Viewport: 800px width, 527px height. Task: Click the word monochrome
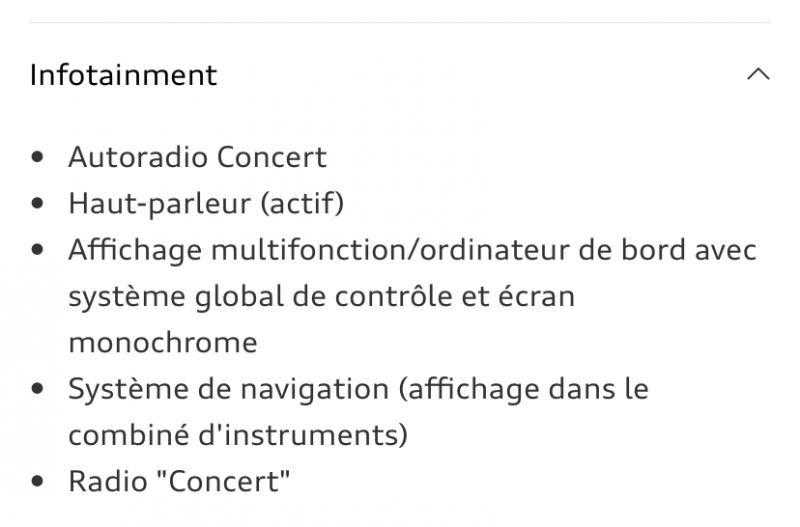click(163, 342)
